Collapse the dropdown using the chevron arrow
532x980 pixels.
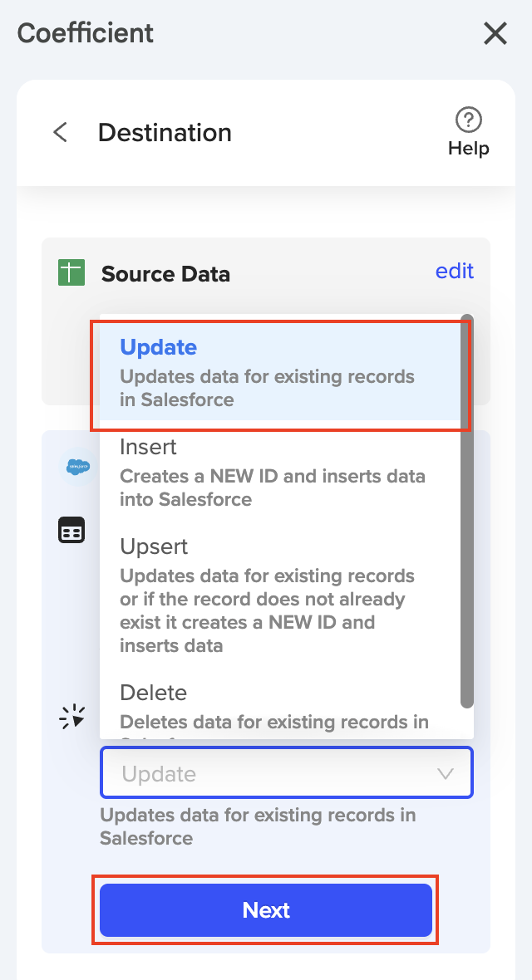tap(446, 774)
